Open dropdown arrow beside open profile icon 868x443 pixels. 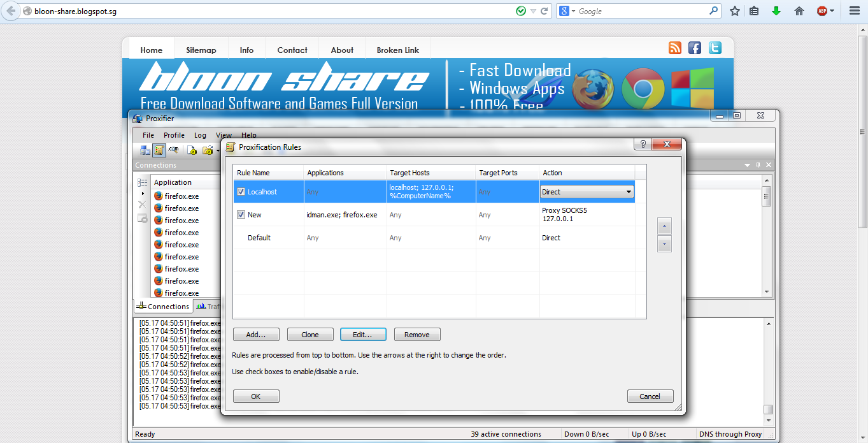[218, 151]
